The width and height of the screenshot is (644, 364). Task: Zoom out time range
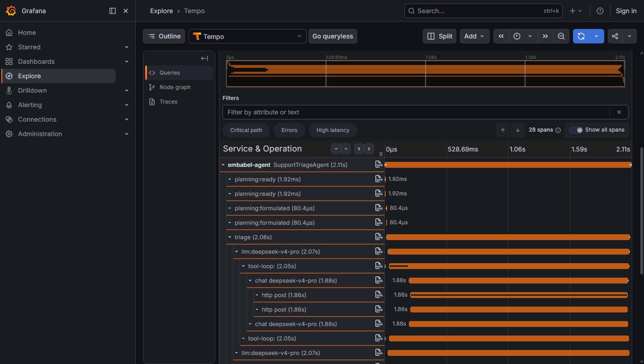coord(561,36)
